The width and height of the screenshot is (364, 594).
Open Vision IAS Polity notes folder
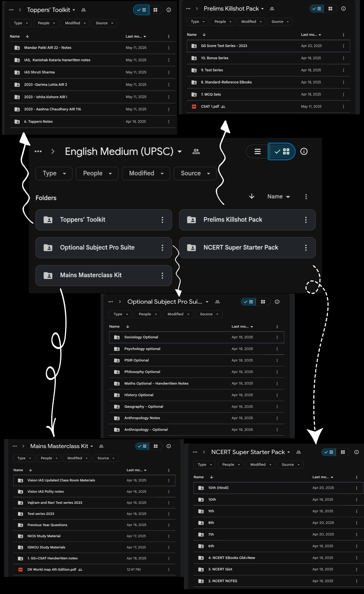(x=45, y=491)
